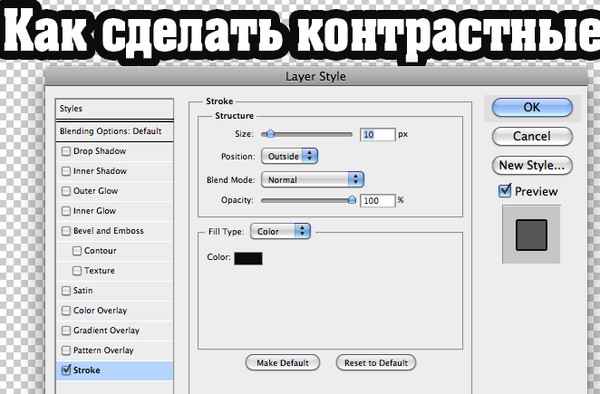Check the Bevel and Emboss box
This screenshot has height=394, width=600.
pos(66,231)
